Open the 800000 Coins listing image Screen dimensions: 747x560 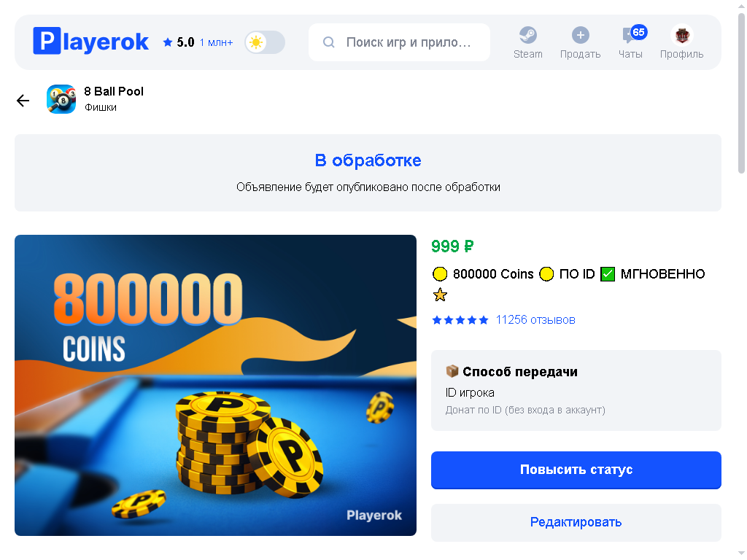(x=215, y=385)
